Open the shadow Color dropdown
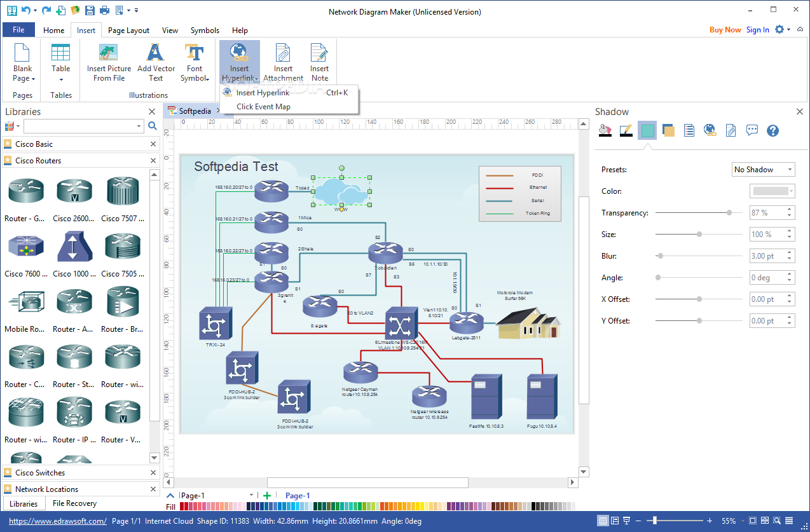Screen dimensions: 810x532 [772, 191]
